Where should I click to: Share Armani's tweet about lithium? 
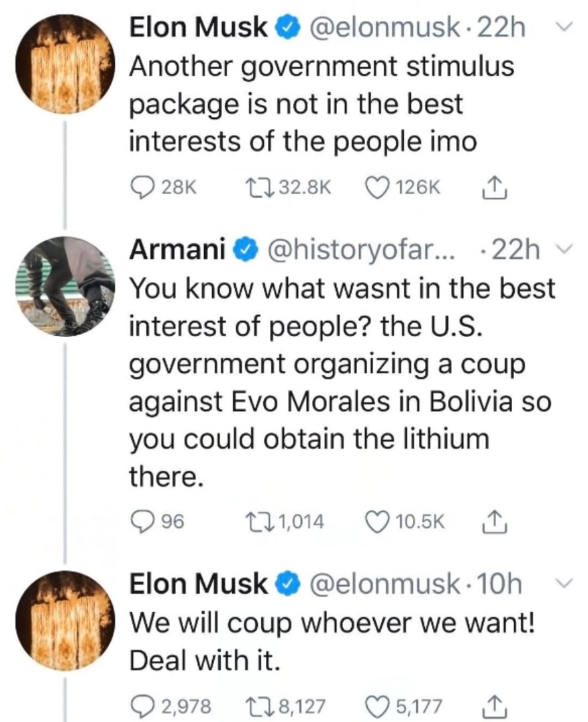point(495,521)
